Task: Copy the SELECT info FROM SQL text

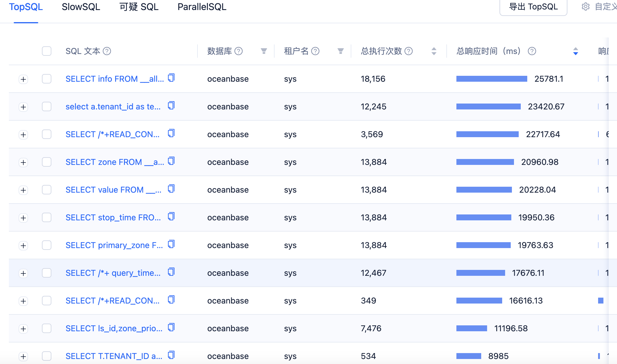Action: click(171, 78)
